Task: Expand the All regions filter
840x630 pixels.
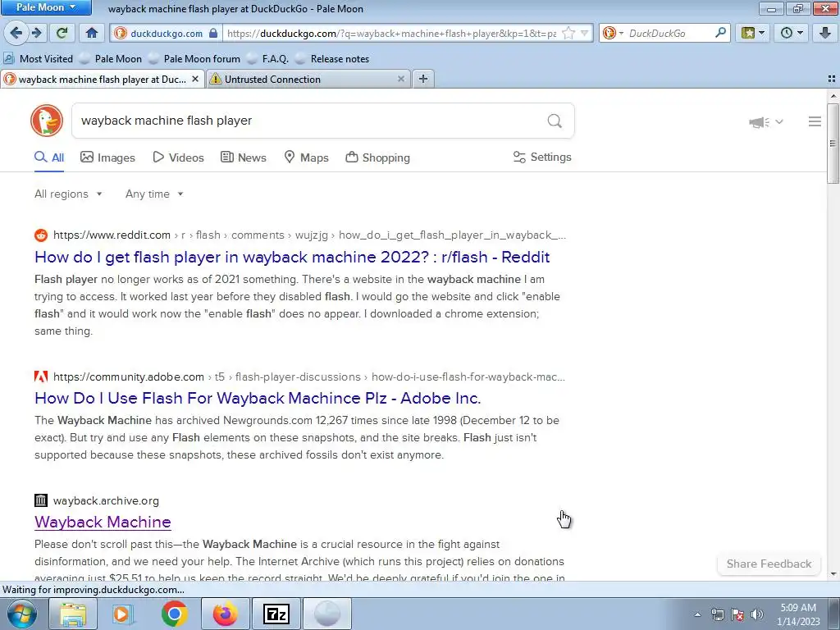Action: 69,194
